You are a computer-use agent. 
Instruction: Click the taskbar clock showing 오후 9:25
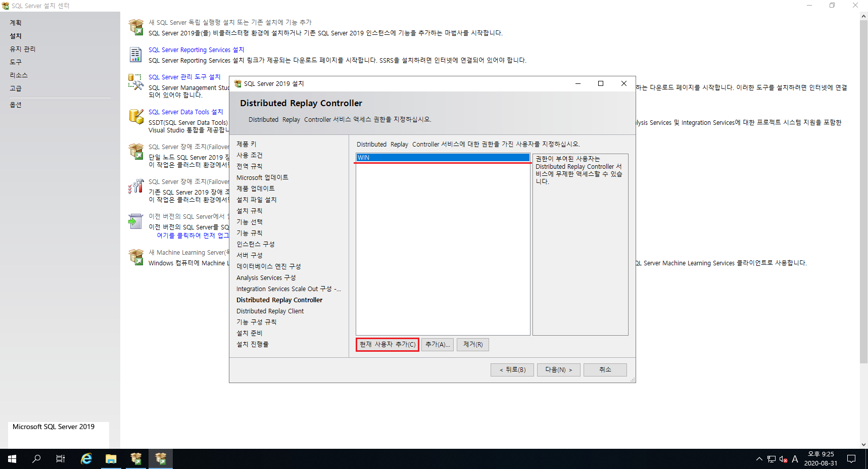[821, 459]
